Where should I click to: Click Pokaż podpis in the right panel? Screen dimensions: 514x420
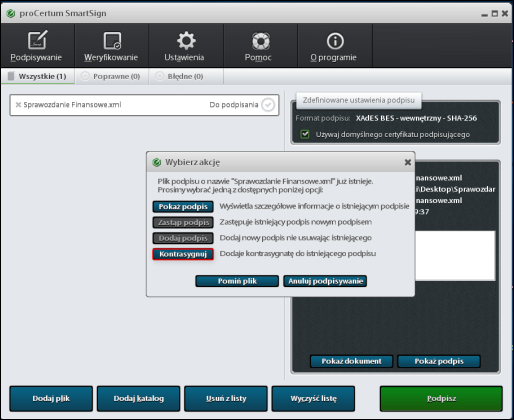point(439,361)
